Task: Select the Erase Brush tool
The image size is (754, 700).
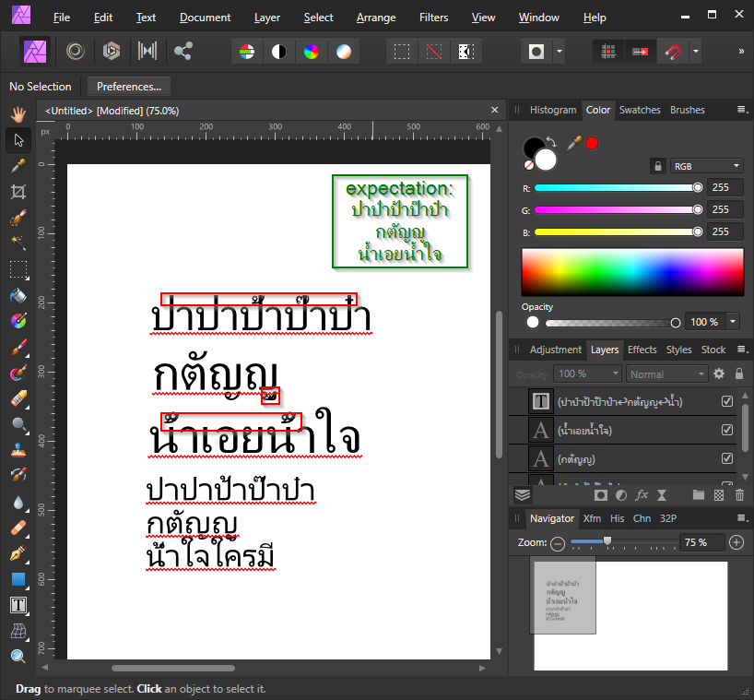Action: click(18, 398)
